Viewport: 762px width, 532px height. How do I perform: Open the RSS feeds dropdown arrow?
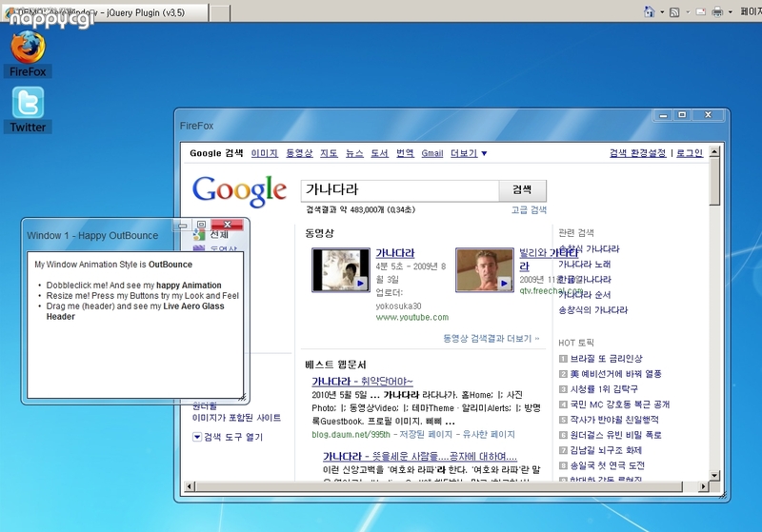(x=688, y=12)
